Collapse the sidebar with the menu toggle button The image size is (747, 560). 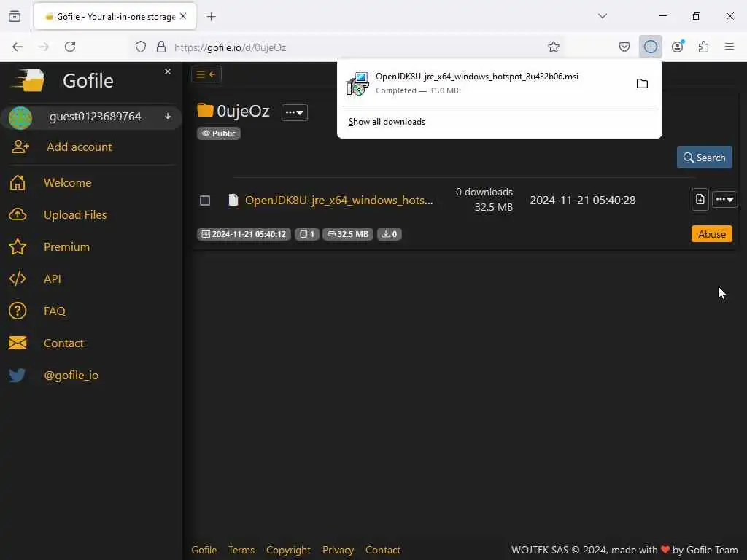(206, 74)
